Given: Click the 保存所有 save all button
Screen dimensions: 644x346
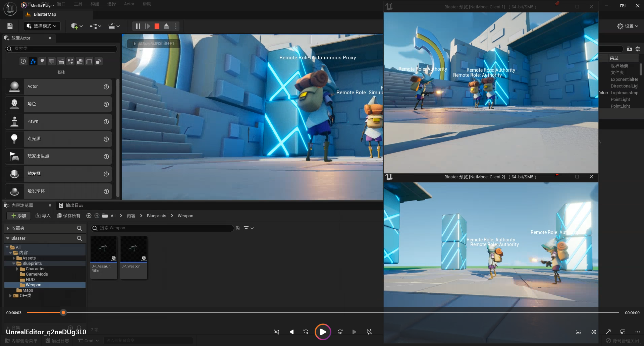Looking at the screenshot, I should (x=68, y=216).
